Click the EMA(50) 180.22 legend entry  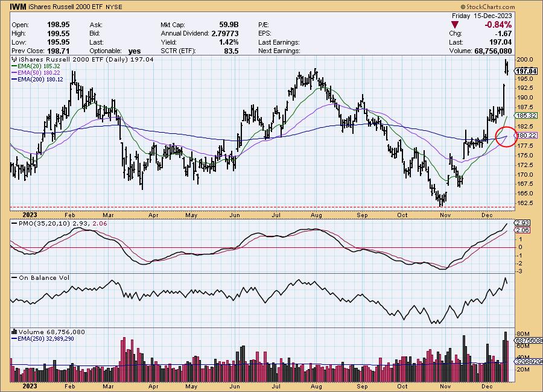pos(39,73)
